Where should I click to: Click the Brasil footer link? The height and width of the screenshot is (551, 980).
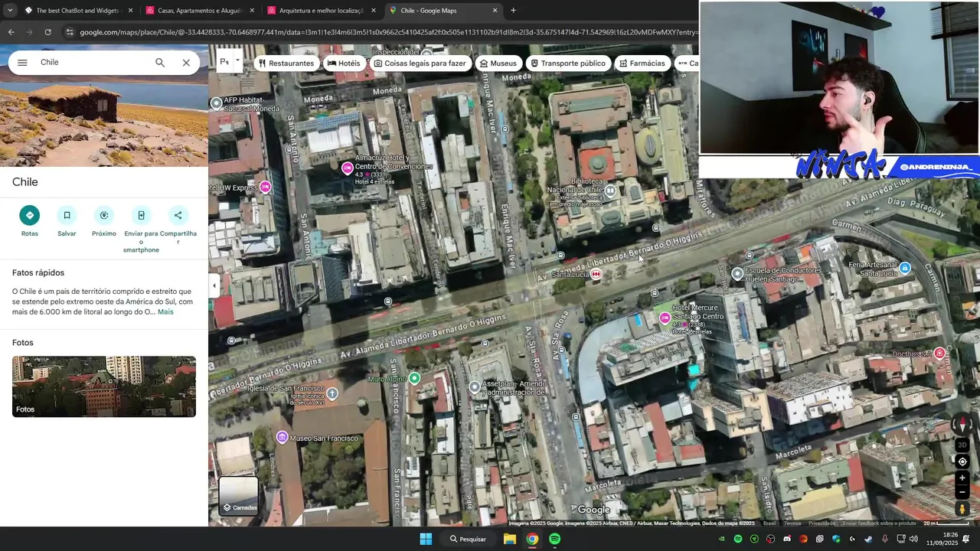point(769,523)
